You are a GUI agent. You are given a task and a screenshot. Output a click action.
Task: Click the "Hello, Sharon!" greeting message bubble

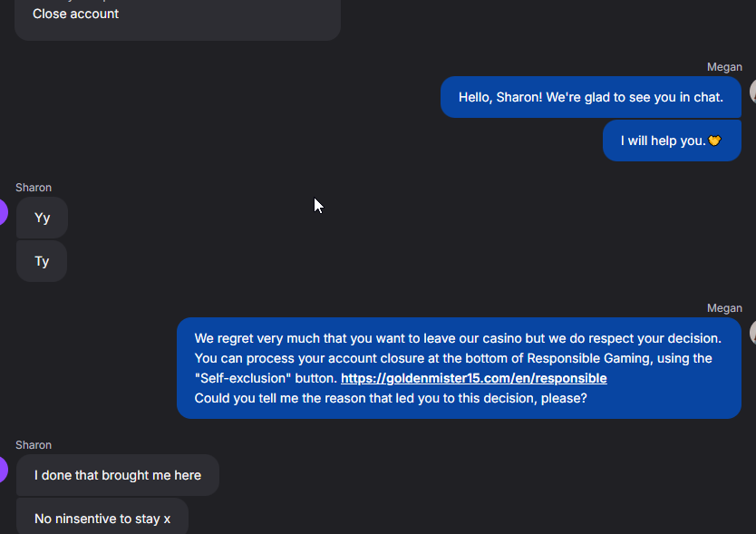pos(591,97)
